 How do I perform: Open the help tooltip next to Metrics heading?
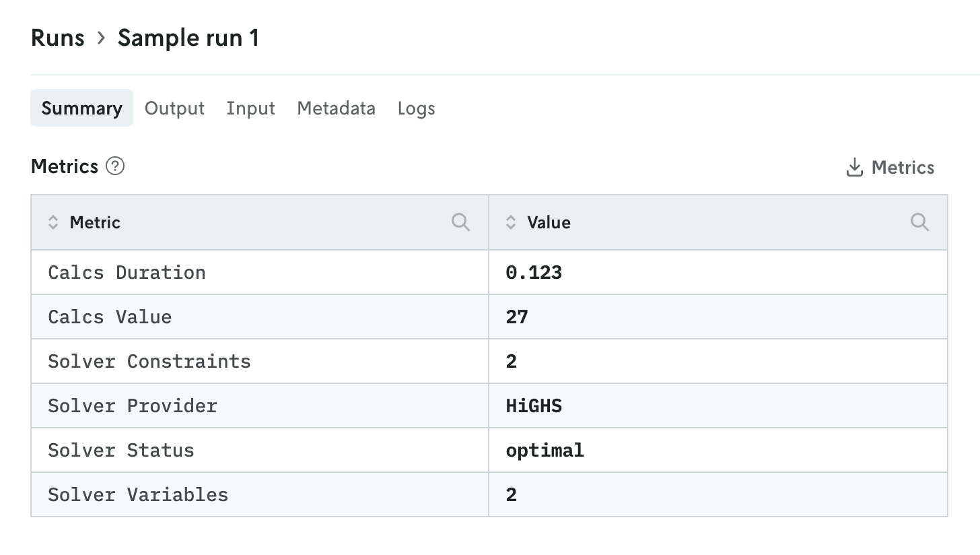tap(115, 166)
